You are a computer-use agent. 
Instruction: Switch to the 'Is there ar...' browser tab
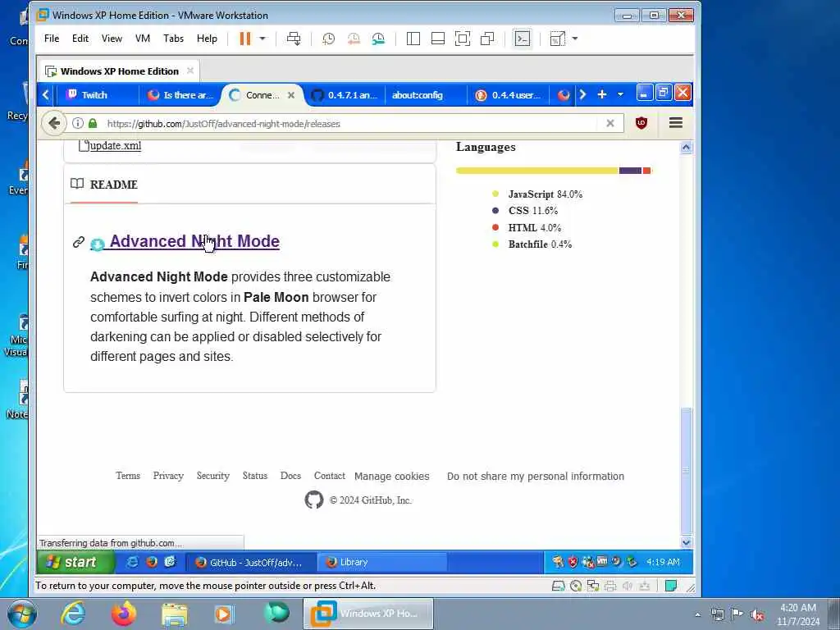click(181, 95)
